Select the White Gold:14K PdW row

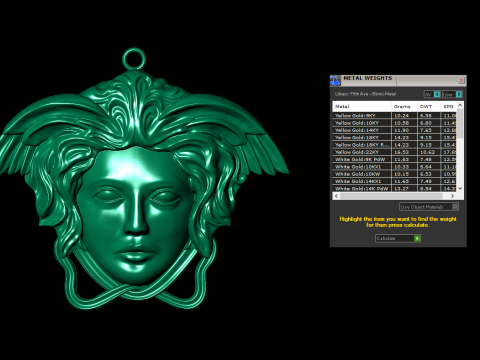click(x=395, y=188)
